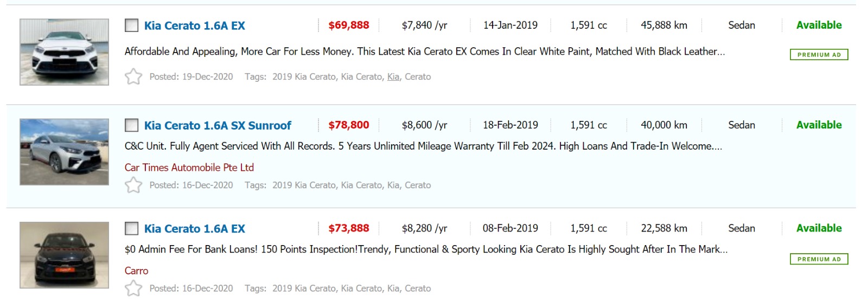Image resolution: width=868 pixels, height=302 pixels.
Task: Click the dark blue Kia Cerato thumbnail
Action: click(x=64, y=255)
